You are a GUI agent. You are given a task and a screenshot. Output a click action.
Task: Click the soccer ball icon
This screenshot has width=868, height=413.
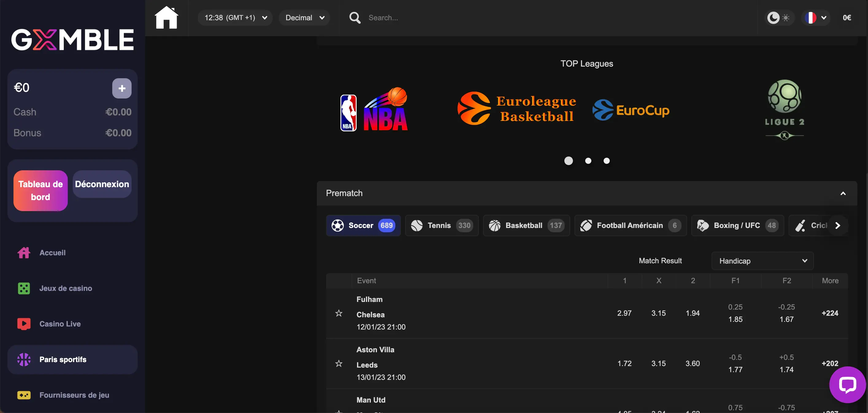(x=337, y=225)
